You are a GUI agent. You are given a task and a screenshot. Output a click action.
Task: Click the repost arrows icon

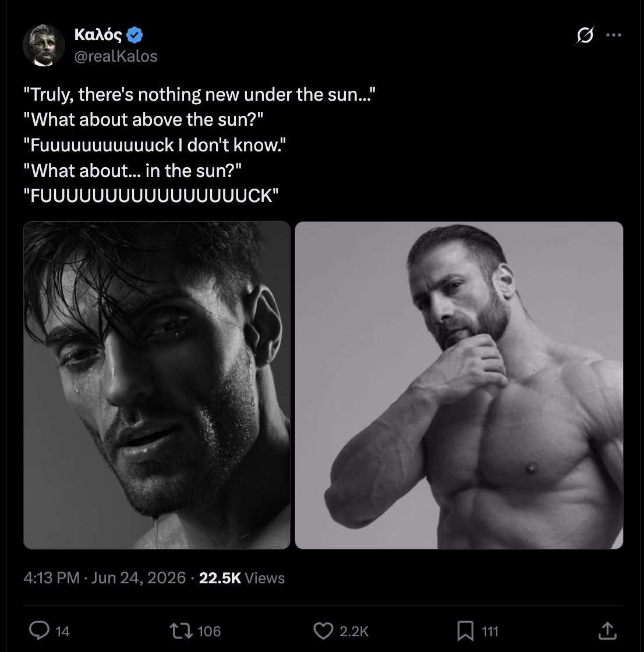coord(181,631)
